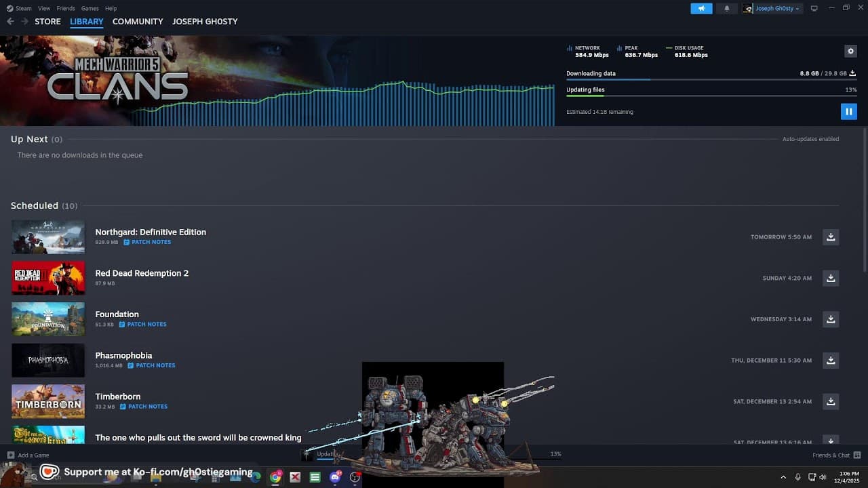Go forward with the navigation arrow
This screenshot has height=488, width=868.
click(x=24, y=22)
